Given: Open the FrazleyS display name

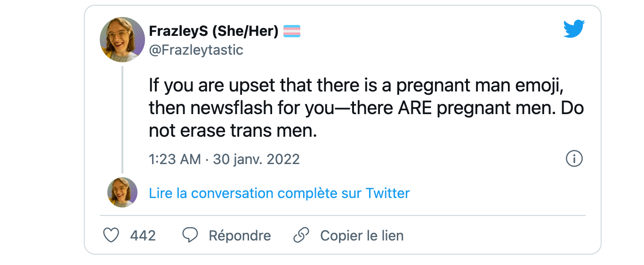Looking at the screenshot, I should coord(178,31).
